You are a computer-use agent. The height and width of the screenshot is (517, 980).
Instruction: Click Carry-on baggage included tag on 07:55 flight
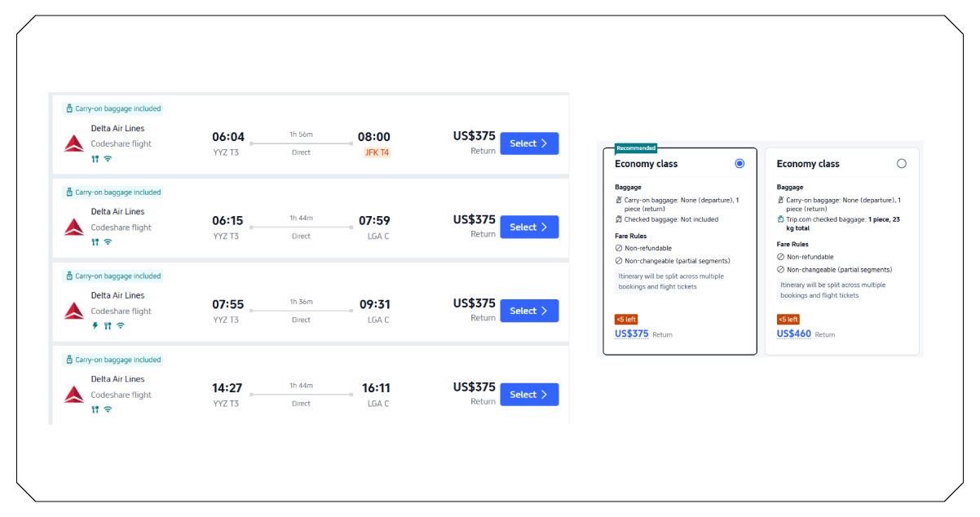(113, 276)
